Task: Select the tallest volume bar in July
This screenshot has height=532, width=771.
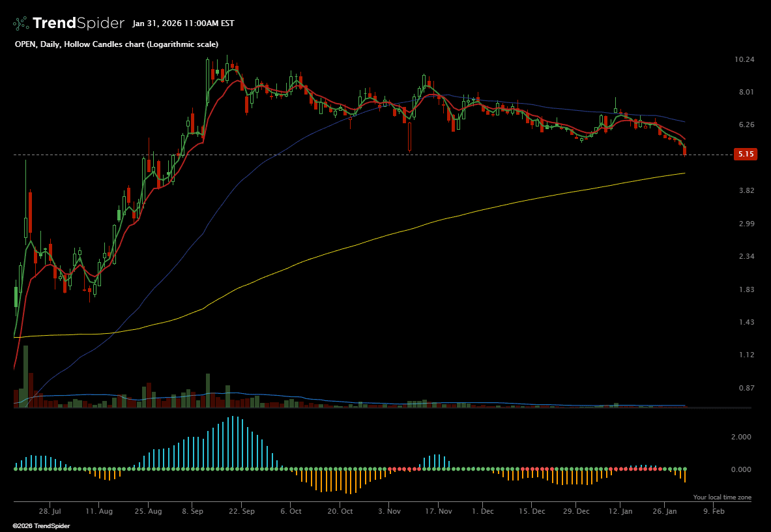Action: point(25,376)
